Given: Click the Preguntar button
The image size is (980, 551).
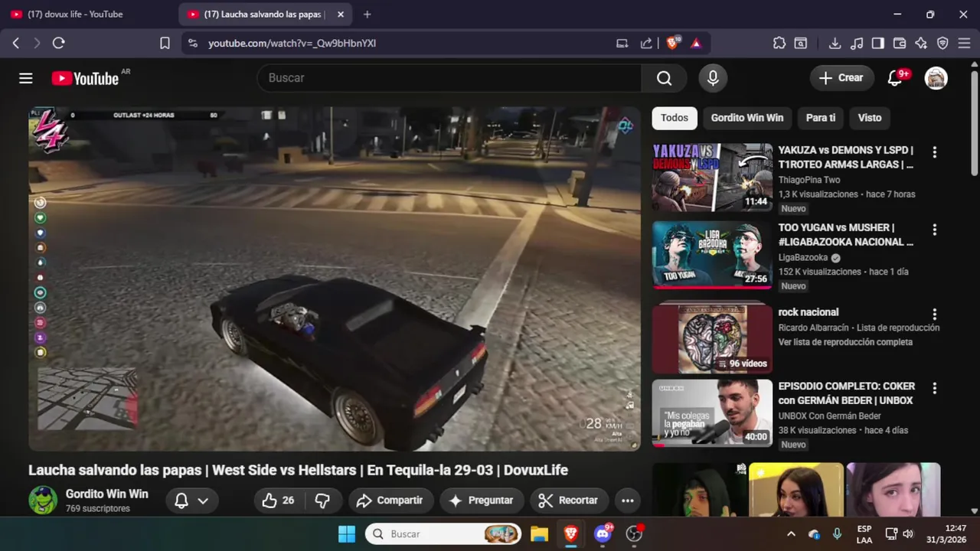Looking at the screenshot, I should pos(482,500).
